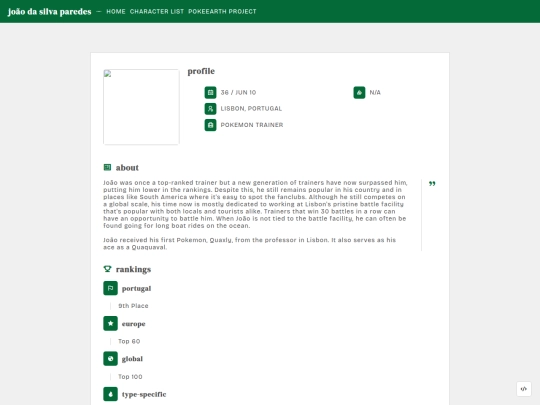This screenshot has height=405, width=540.
Task: Click the paragraph mentioning Quaxly from the professor
Action: (250, 243)
